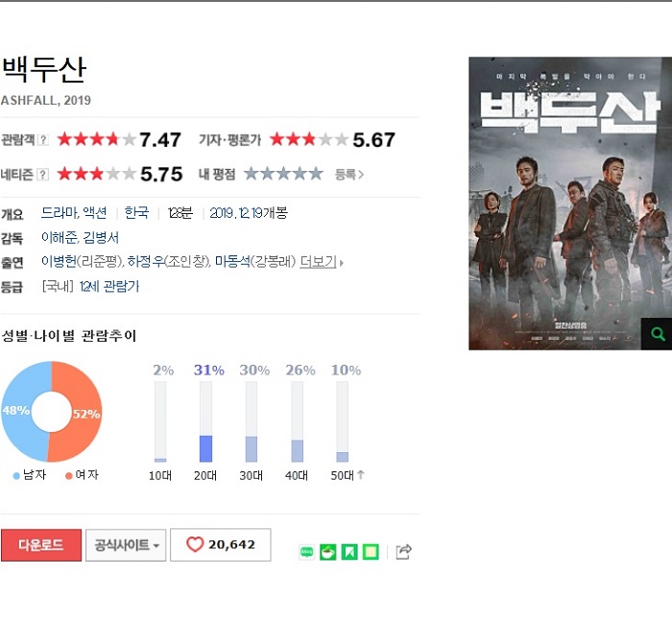
Task: Click the help icon next to 관람객
Action: coord(43,140)
